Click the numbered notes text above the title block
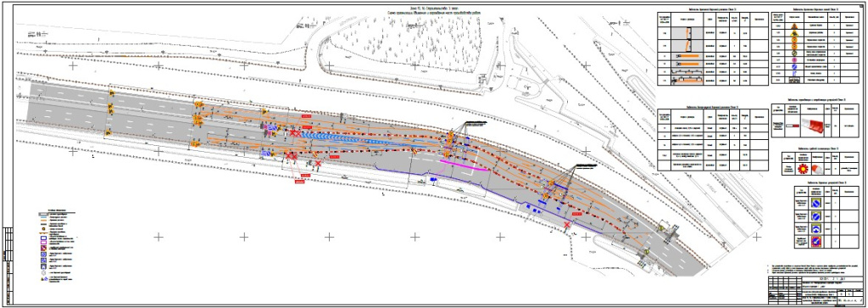Image resolution: width=868 pixels, height=308 pixels. 813,269
